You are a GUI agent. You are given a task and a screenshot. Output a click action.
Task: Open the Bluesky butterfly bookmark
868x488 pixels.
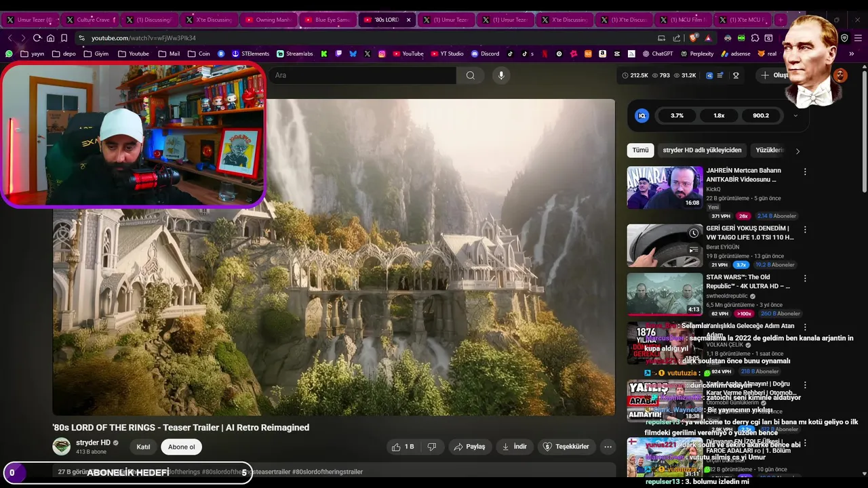[x=353, y=54]
